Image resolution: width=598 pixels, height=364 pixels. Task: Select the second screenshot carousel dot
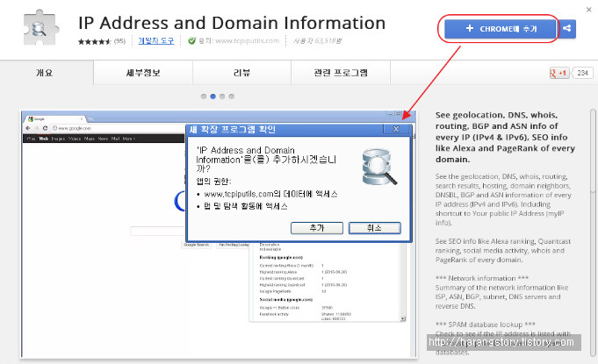coord(213,96)
